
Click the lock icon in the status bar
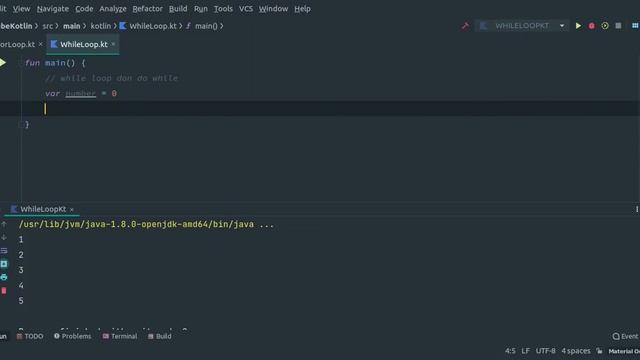[x=599, y=351]
